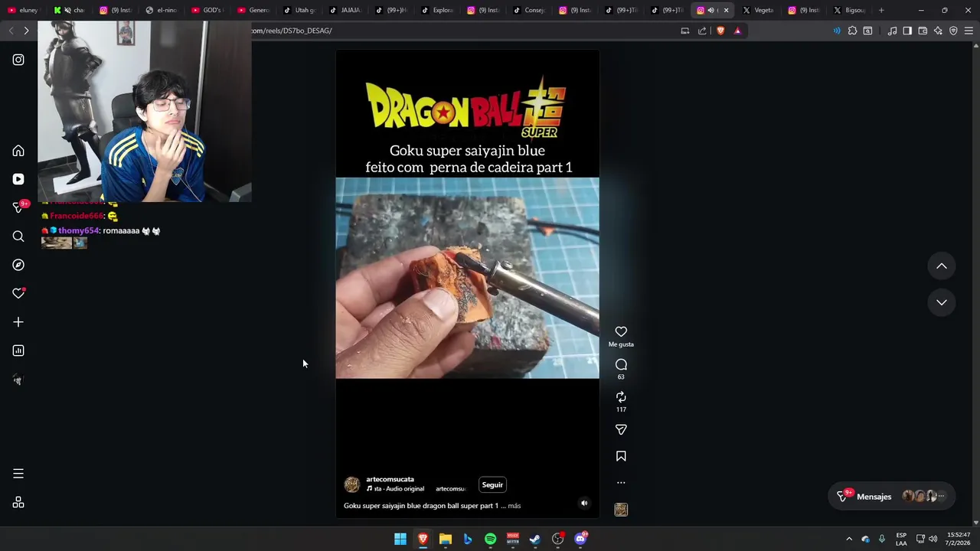Open reel more options three-dots menu
The height and width of the screenshot is (551, 980).
621,483
